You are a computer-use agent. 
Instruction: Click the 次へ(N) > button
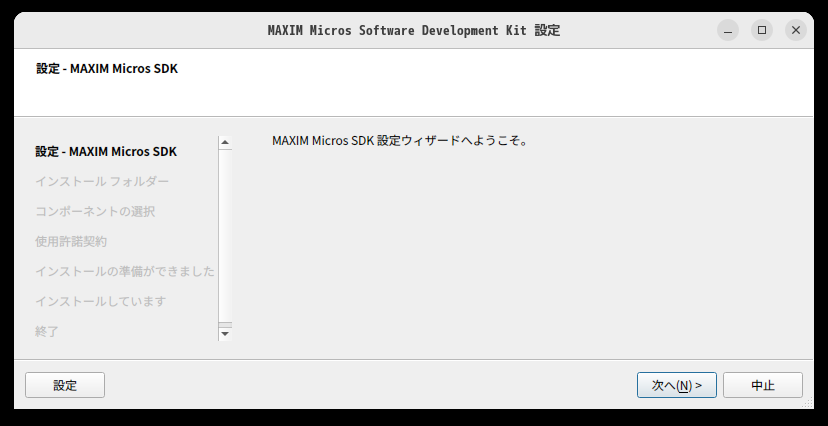click(x=676, y=385)
